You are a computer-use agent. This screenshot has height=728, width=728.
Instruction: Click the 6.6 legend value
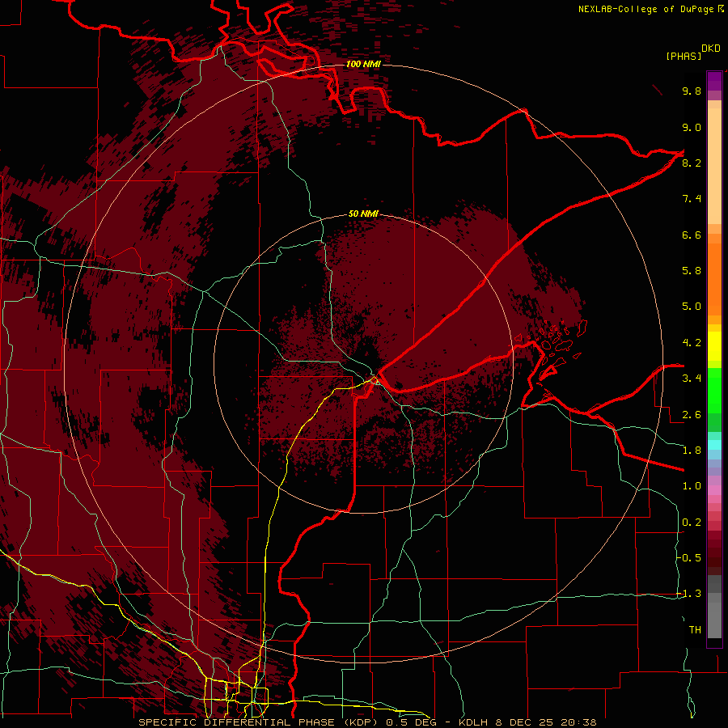point(692,235)
